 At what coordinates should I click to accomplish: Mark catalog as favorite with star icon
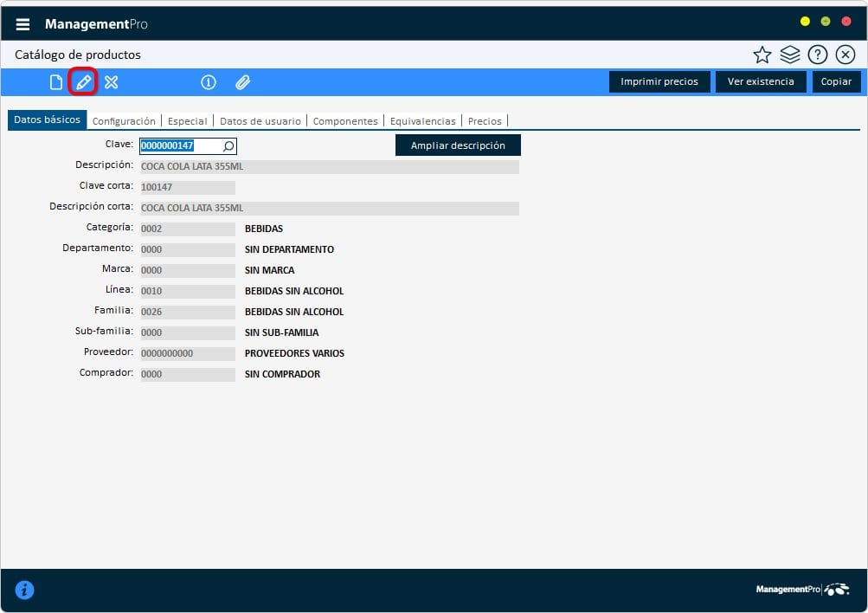(762, 55)
